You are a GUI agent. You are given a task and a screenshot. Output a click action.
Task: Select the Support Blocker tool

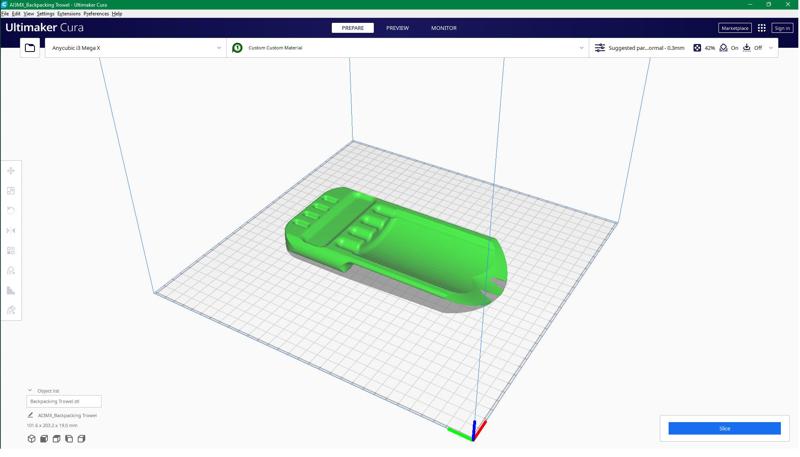click(11, 270)
